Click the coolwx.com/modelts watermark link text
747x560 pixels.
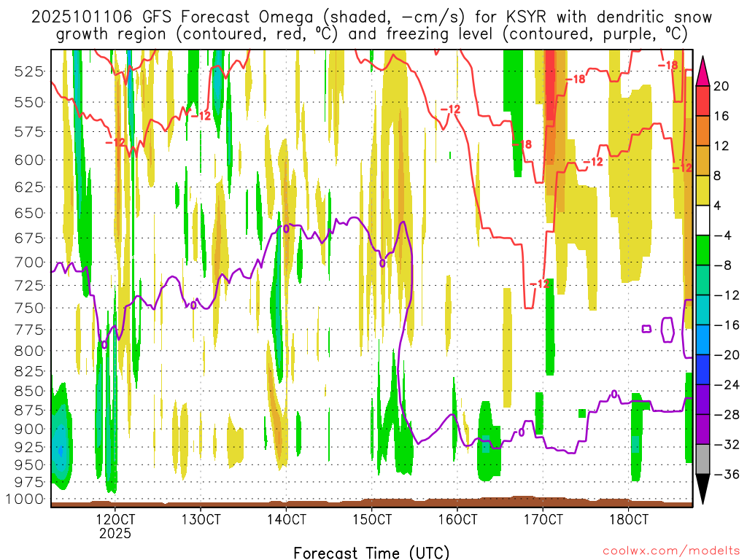pos(671,551)
